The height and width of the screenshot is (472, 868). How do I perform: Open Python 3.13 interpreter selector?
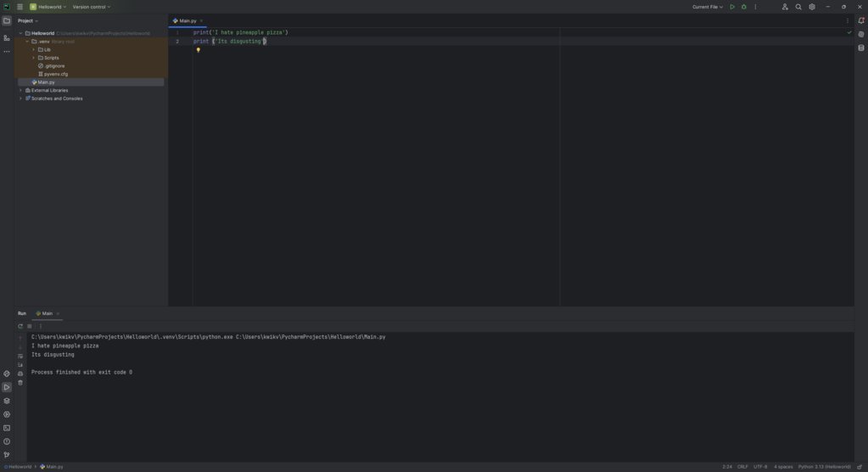pyautogui.click(x=824, y=467)
